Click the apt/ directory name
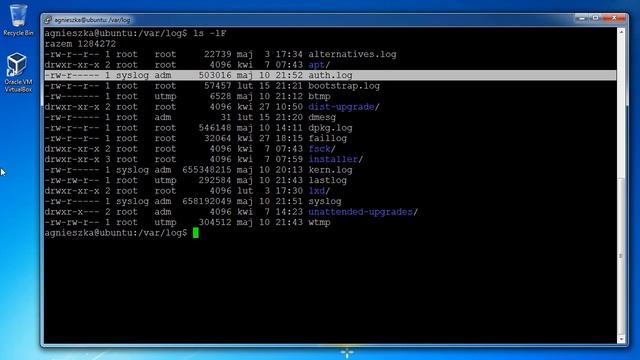Screen dimensions: 640x360 pos(319,65)
